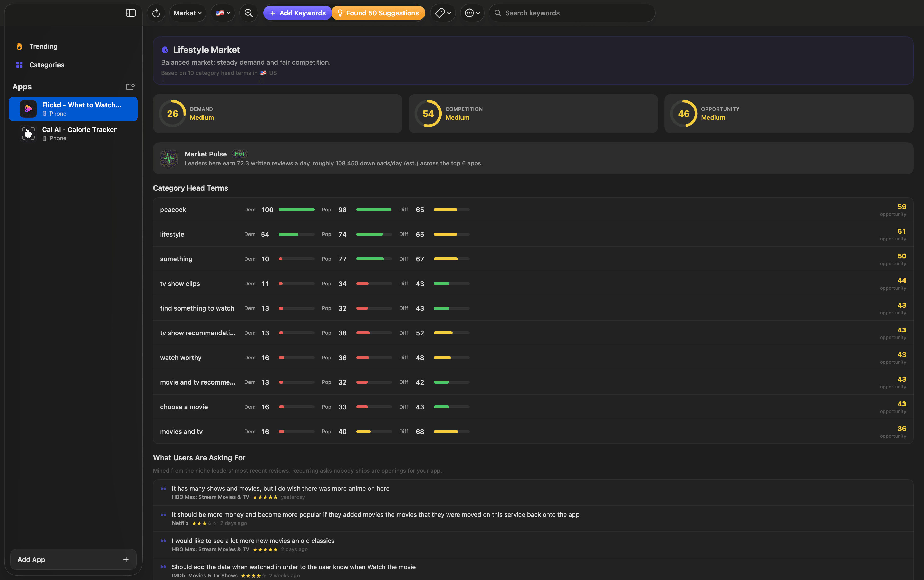Click the Add App button

(x=73, y=560)
